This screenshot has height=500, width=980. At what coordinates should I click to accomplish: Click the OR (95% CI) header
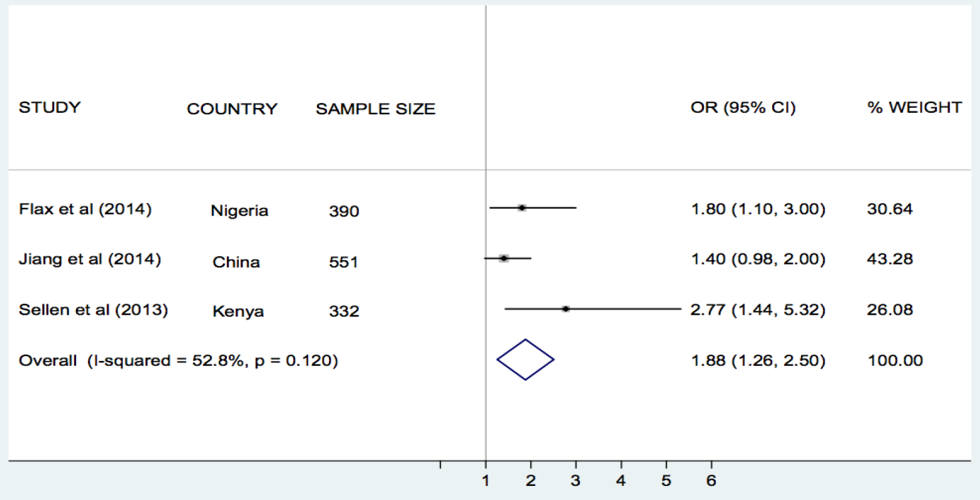pyautogui.click(x=743, y=108)
